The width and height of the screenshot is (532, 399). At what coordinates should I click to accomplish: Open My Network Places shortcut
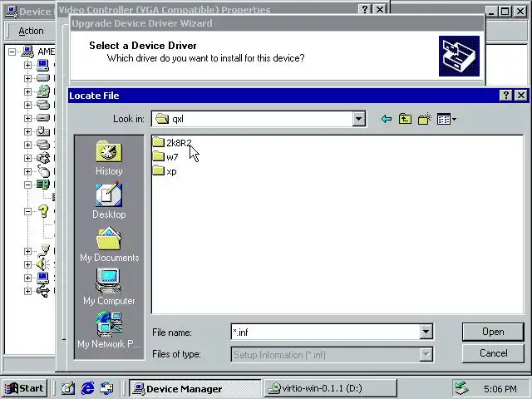tap(109, 330)
